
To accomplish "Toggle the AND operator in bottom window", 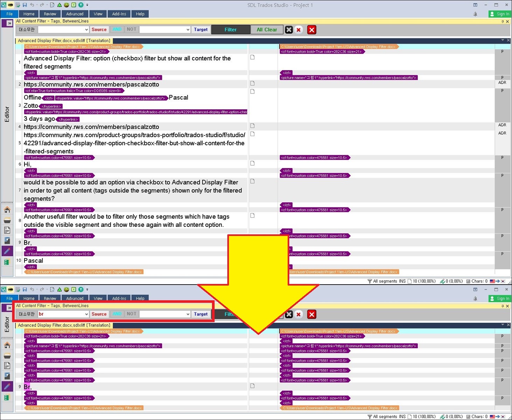I will (x=117, y=314).
